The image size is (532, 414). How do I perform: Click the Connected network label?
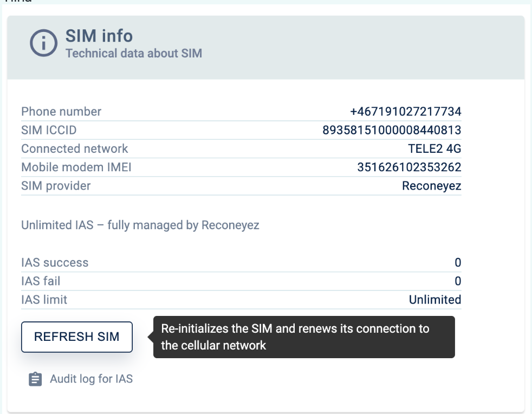[x=75, y=148]
